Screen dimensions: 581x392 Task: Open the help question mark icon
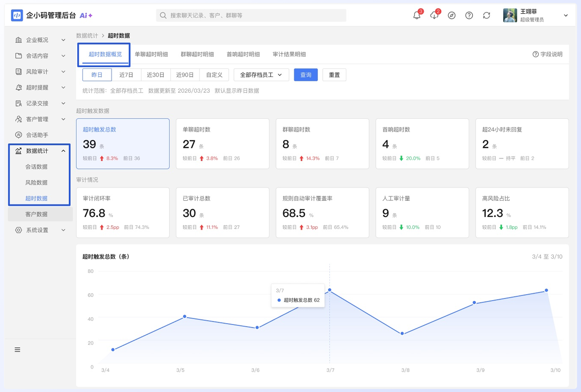pyautogui.click(x=469, y=15)
